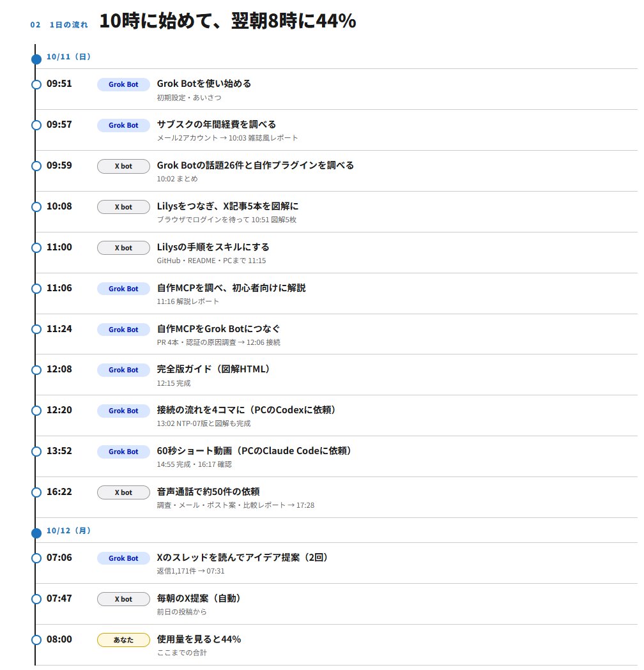
Task: Click 'PR 4本・認証の原因調査 → 12:06 接続'
Action: point(218,342)
